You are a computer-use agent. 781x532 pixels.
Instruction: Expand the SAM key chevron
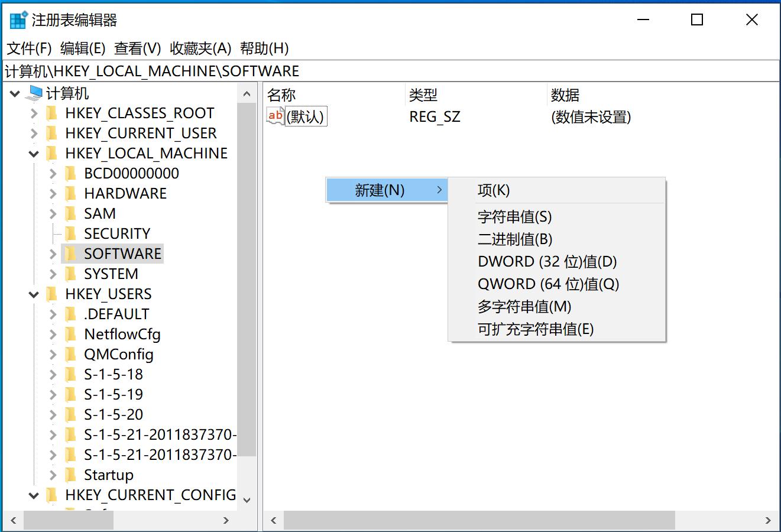tap(52, 213)
